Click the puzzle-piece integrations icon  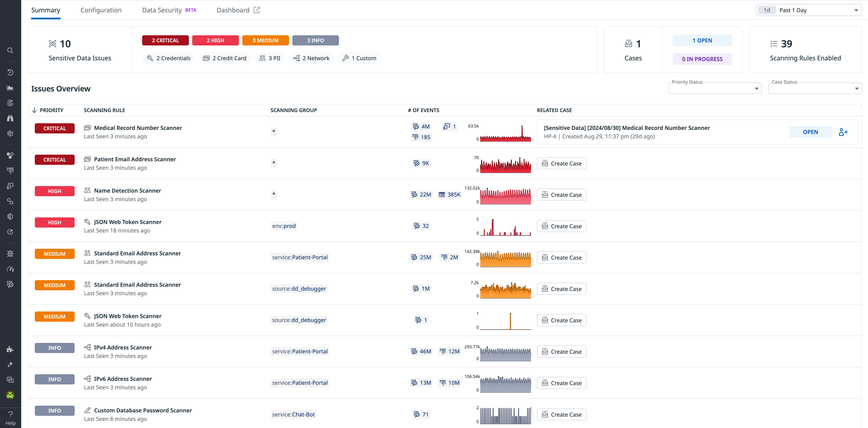click(x=10, y=349)
